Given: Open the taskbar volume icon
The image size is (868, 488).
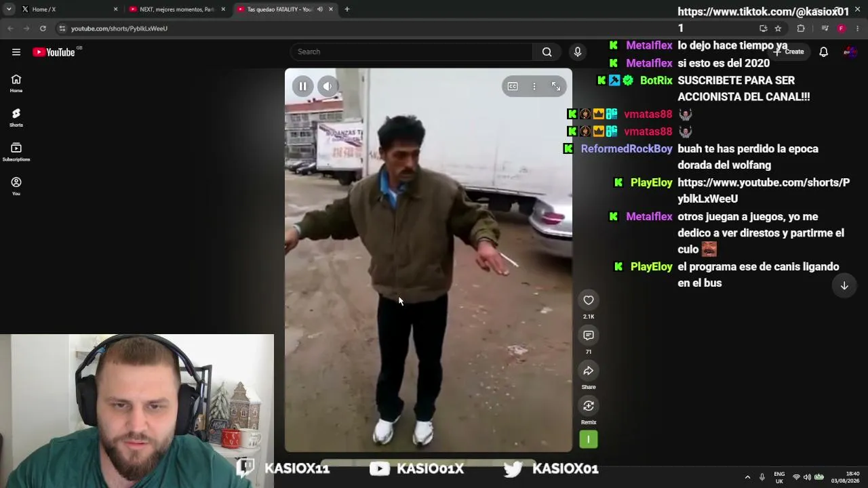Looking at the screenshot, I should tap(807, 477).
